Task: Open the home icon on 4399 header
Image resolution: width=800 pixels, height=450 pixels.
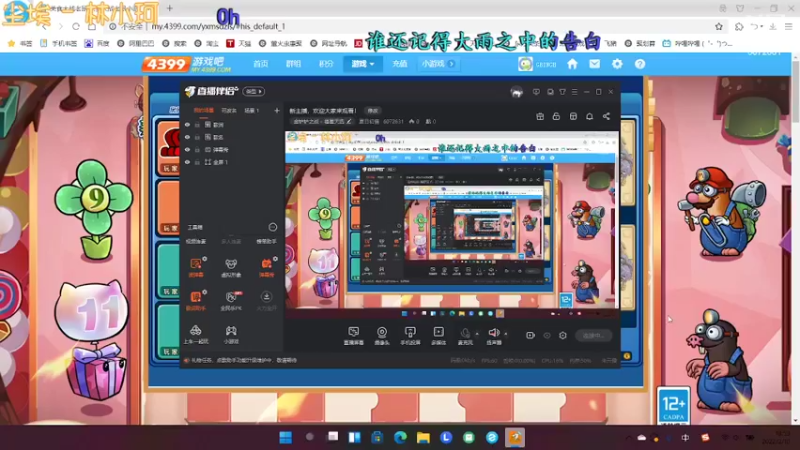Action: [x=572, y=64]
